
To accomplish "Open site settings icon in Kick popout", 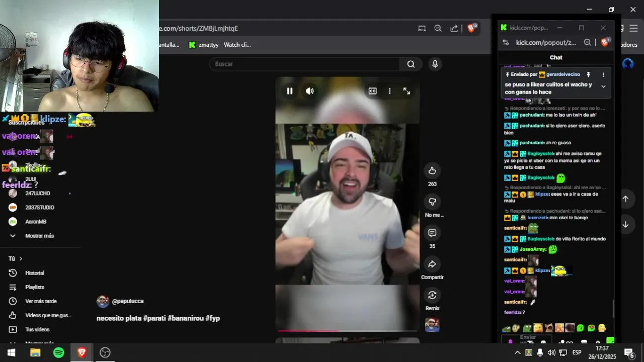I will pyautogui.click(x=506, y=43).
